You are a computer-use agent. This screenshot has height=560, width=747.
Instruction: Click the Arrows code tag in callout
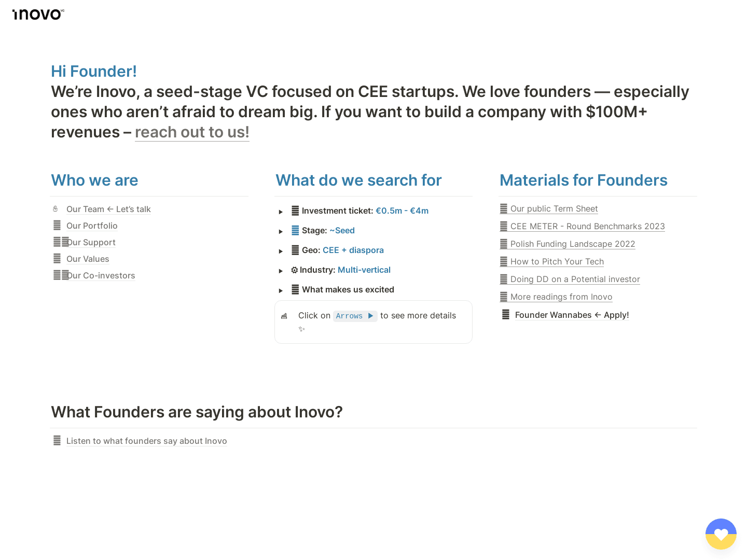[x=354, y=316]
